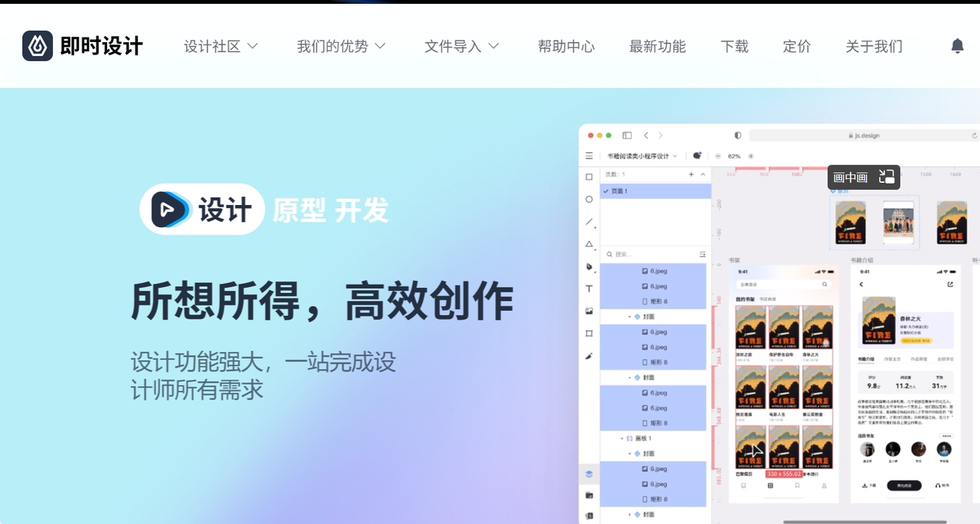Click the picture-in-picture 画中画 icon
This screenshot has height=524, width=980.
pyautogui.click(x=887, y=177)
